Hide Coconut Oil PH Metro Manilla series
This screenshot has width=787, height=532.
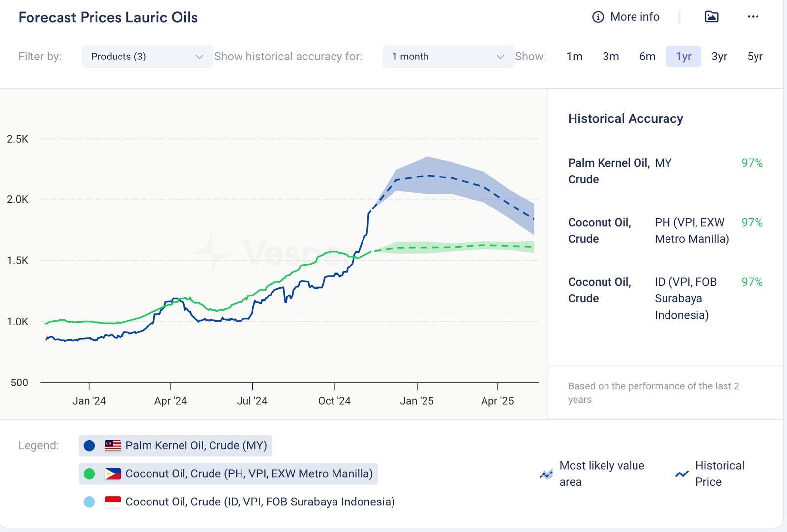[248, 474]
